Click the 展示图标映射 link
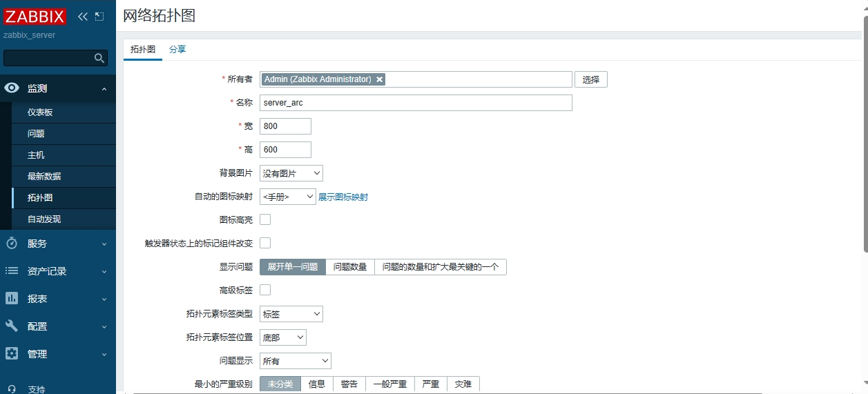 [x=343, y=197]
